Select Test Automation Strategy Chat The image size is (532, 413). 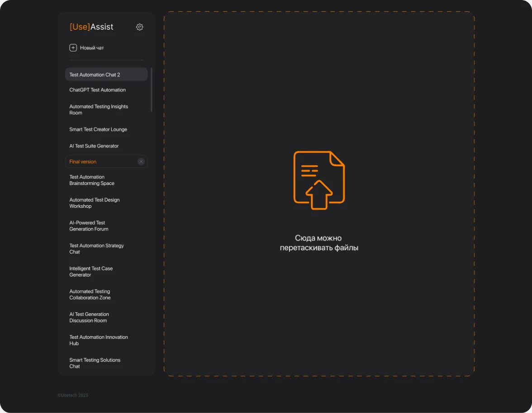point(96,249)
